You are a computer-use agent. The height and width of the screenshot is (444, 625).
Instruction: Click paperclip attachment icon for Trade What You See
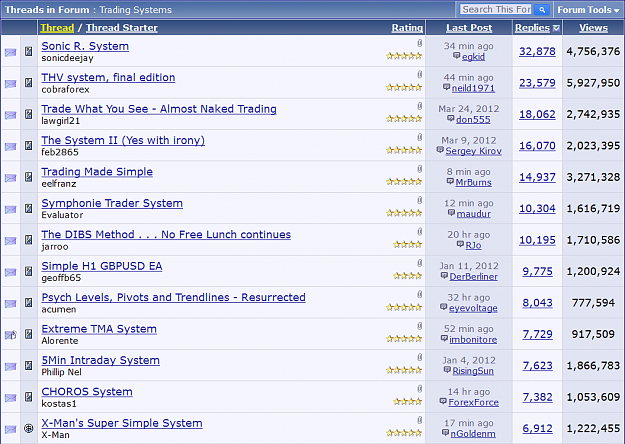(x=419, y=106)
